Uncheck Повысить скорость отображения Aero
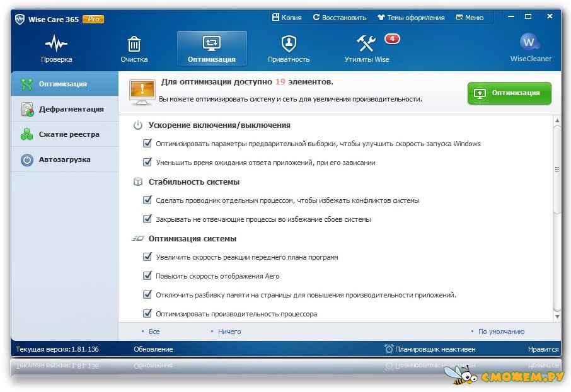This screenshot has height=392, width=571. pos(147,276)
